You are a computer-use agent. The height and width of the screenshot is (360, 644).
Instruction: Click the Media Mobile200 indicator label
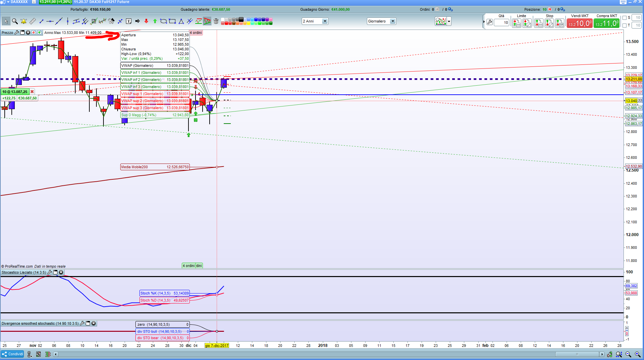click(155, 167)
